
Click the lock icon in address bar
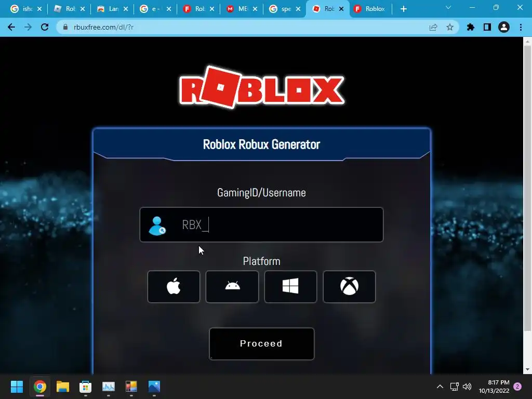pyautogui.click(x=65, y=27)
